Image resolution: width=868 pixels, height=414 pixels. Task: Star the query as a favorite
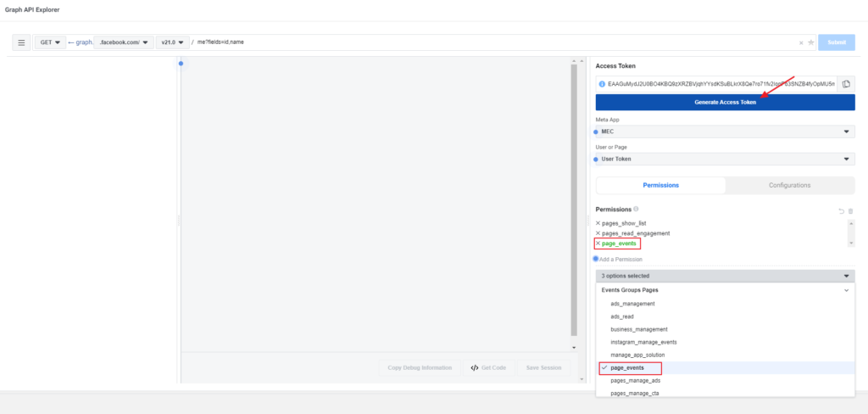pyautogui.click(x=811, y=42)
